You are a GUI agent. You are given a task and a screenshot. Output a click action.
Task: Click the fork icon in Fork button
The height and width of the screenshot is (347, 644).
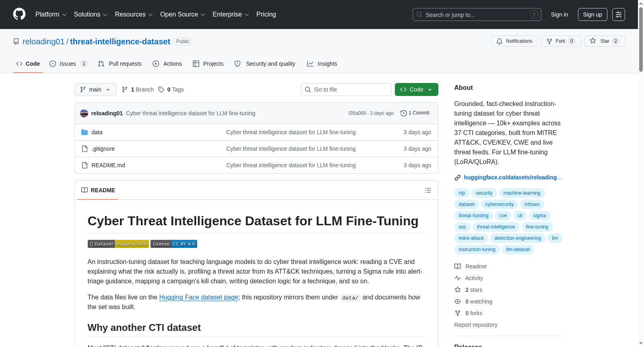pos(549,41)
